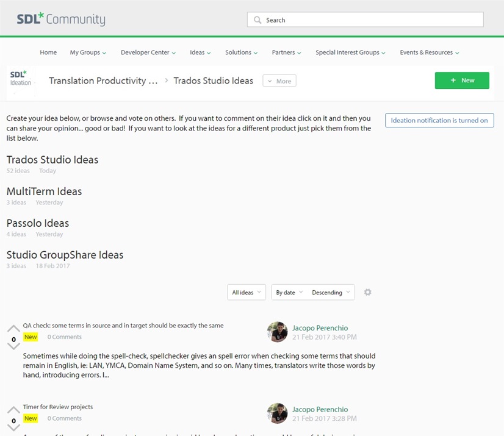Expand the Special Interest Groups menu

[350, 52]
